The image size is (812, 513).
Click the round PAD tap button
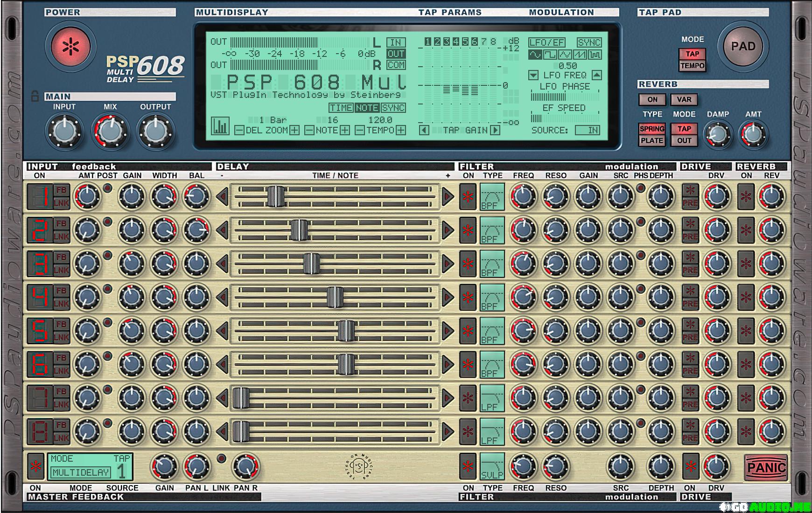coord(742,46)
